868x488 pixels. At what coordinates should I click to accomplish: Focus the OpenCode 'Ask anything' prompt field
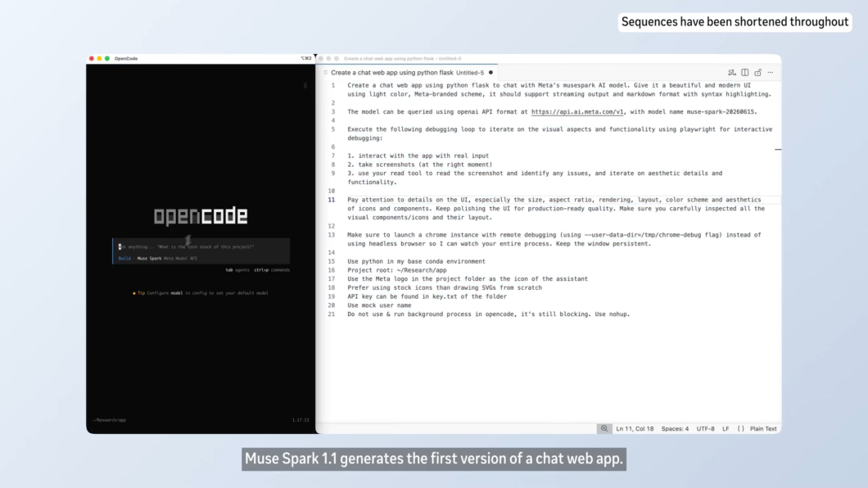pyautogui.click(x=202, y=246)
